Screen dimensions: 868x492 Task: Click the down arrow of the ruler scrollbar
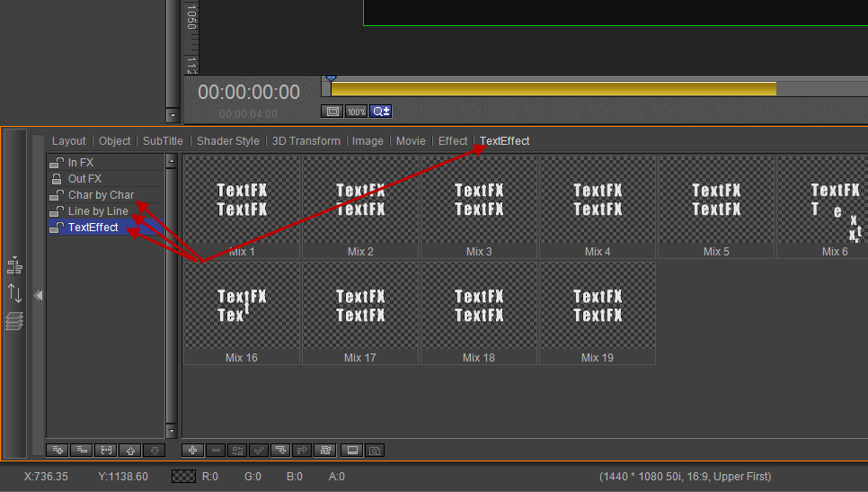coord(173,115)
